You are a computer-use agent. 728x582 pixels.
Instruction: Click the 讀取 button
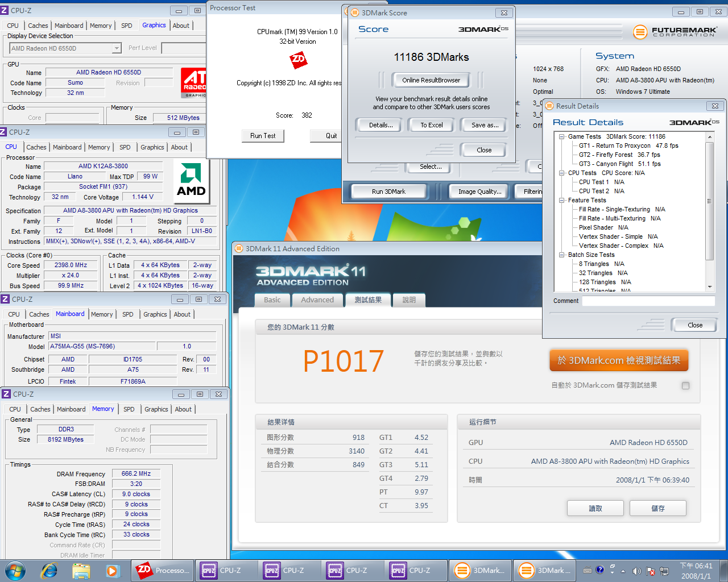pyautogui.click(x=595, y=508)
